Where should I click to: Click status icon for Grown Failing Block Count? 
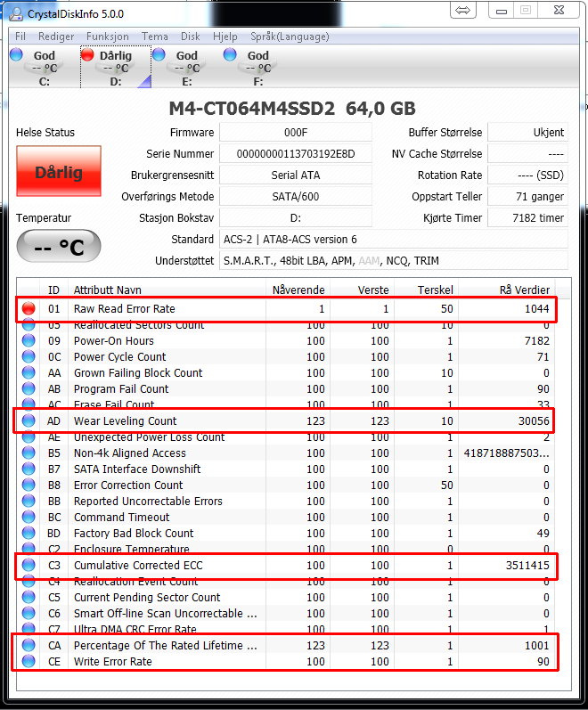[x=29, y=372]
